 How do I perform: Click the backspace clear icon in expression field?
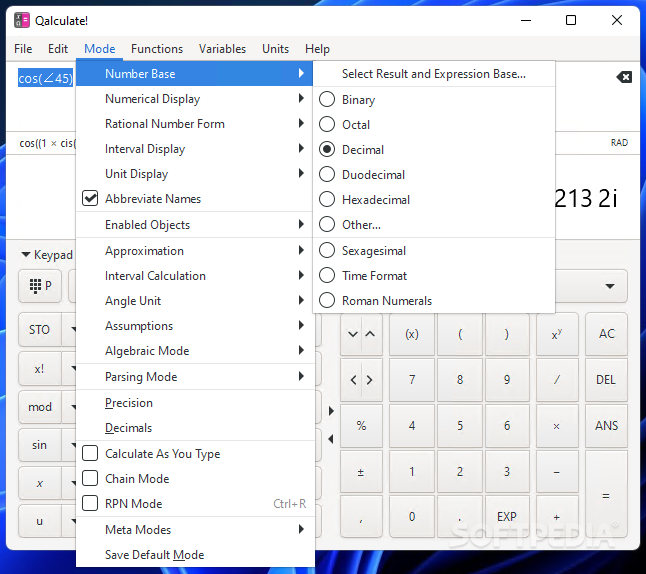click(624, 77)
